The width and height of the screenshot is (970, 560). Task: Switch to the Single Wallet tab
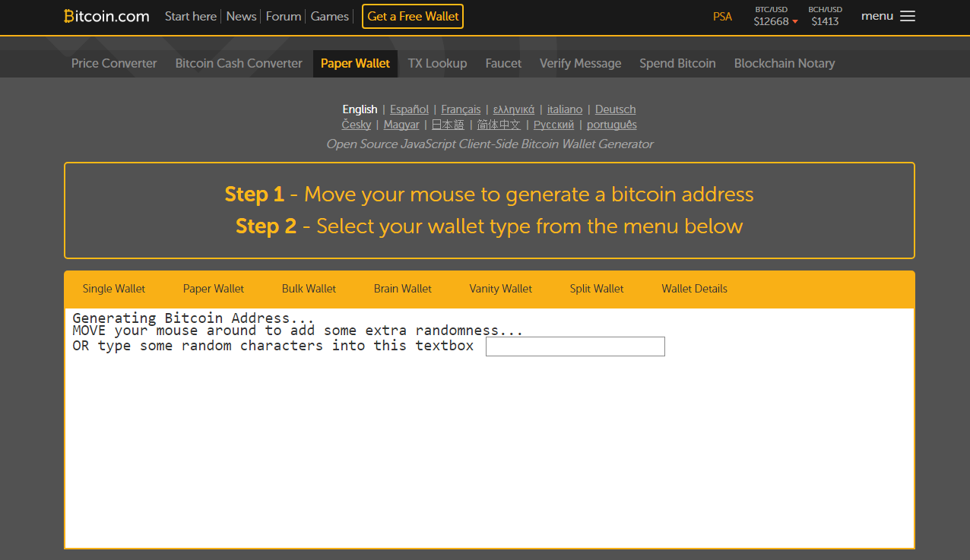pos(114,289)
